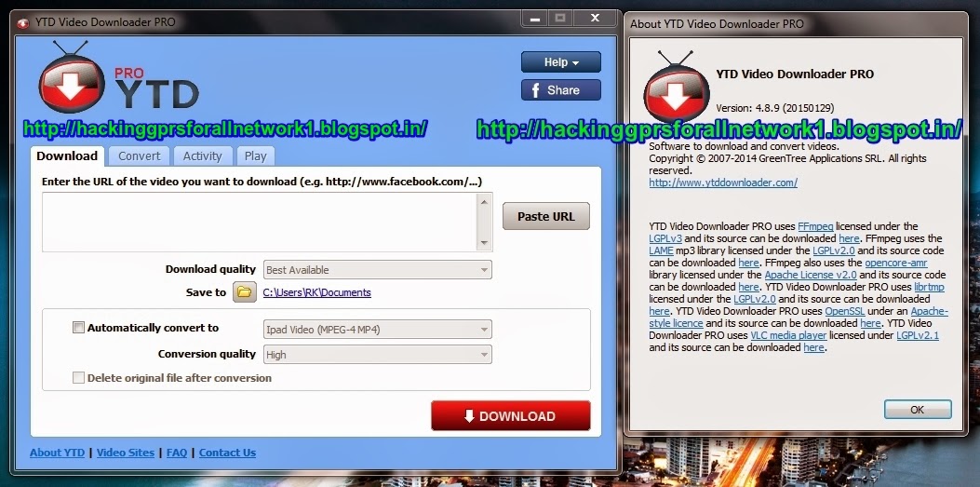Click the librtmp link

pos(929,287)
